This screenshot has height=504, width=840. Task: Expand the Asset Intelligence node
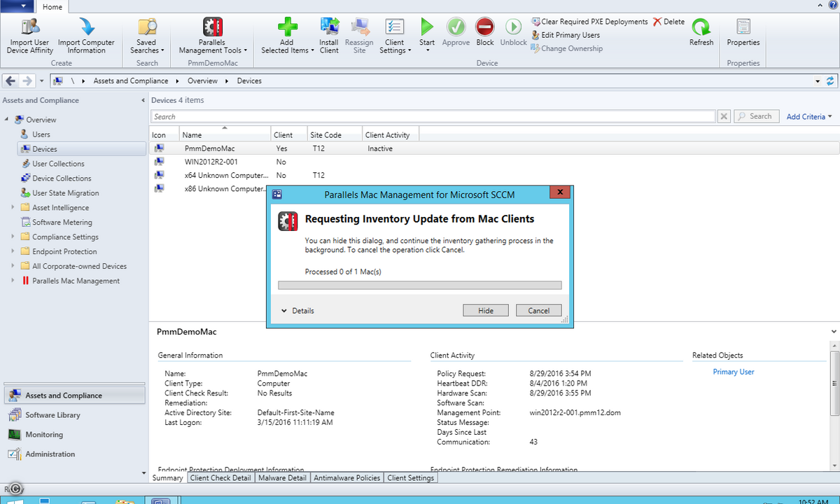pyautogui.click(x=13, y=208)
